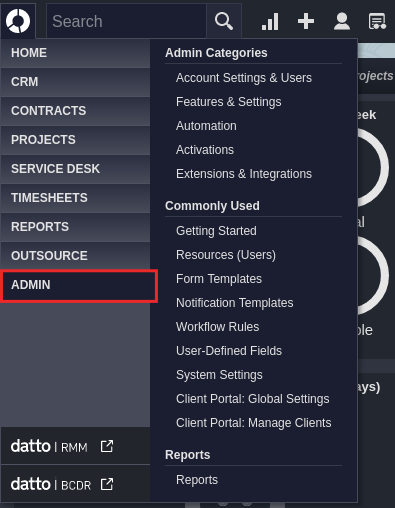Open Datto RMM external link icon
395x508 pixels.
107,446
